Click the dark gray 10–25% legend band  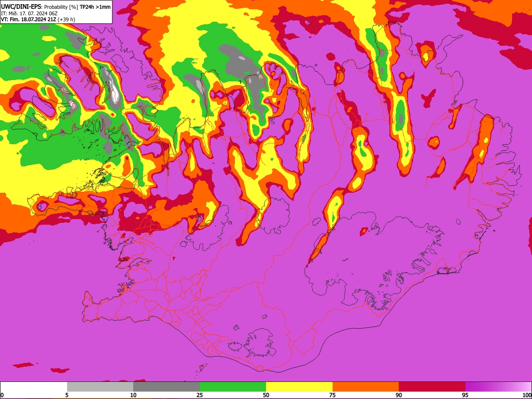(x=167, y=387)
